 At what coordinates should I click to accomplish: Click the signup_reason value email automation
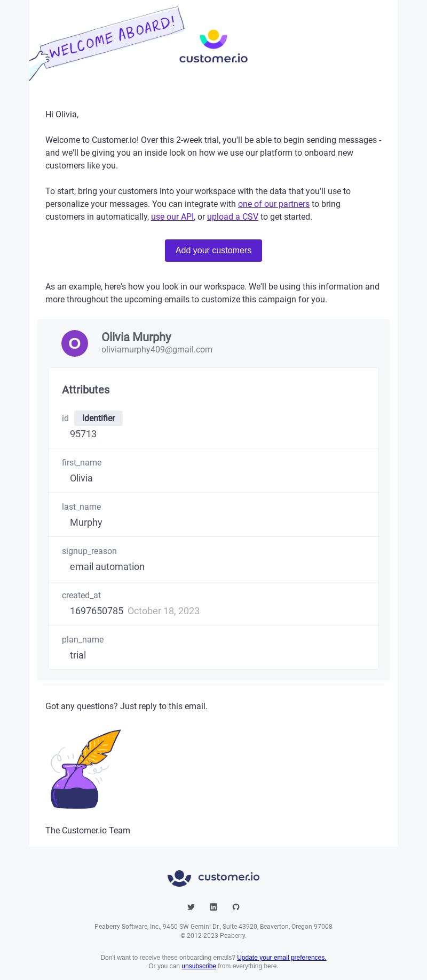tap(107, 567)
